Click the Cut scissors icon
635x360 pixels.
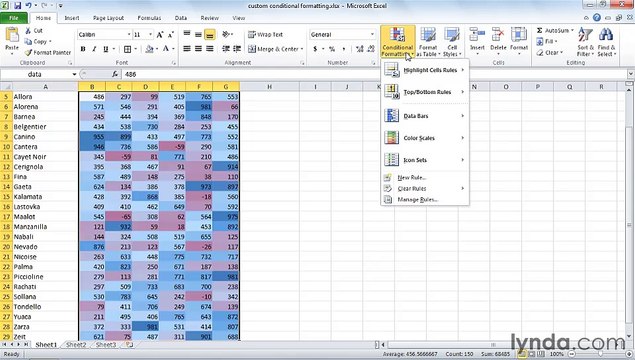(x=28, y=31)
